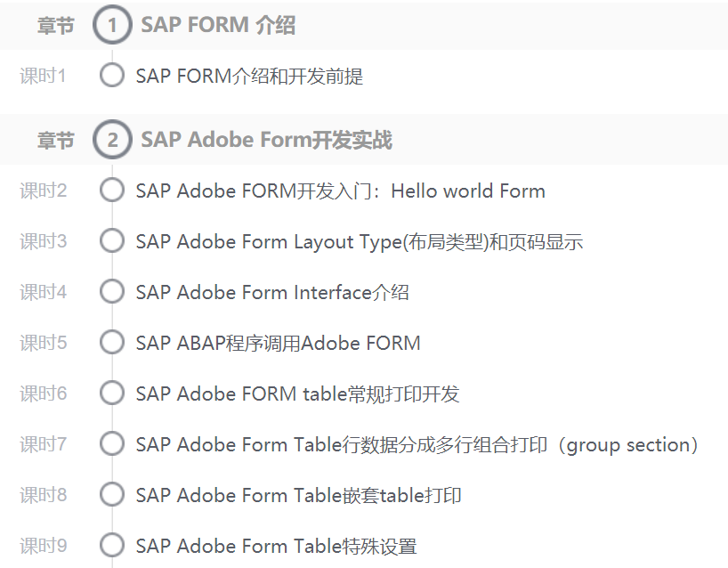
Task: Click the circle icon beside 课时9
Action: (x=111, y=545)
